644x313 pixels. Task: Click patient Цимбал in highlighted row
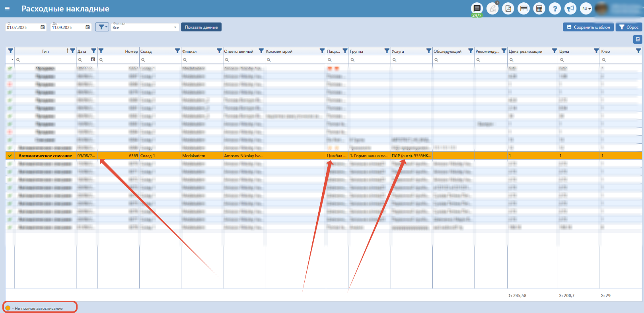tap(337, 156)
